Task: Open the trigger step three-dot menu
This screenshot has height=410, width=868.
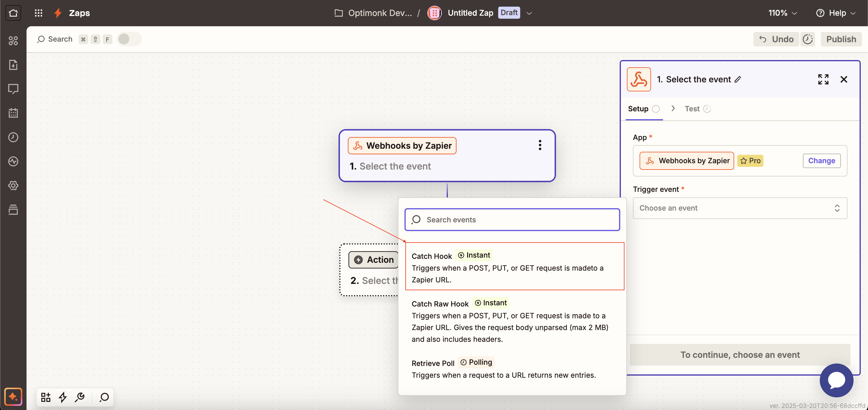Action: tap(540, 145)
